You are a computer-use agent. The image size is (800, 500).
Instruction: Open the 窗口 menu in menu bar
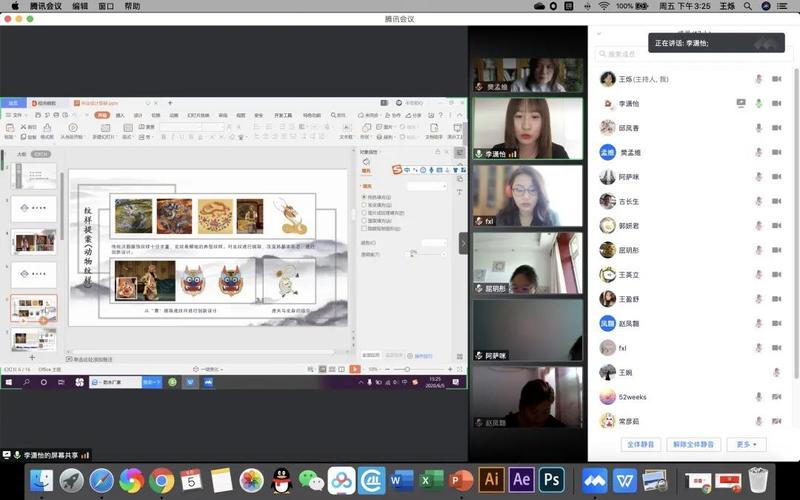(106, 6)
